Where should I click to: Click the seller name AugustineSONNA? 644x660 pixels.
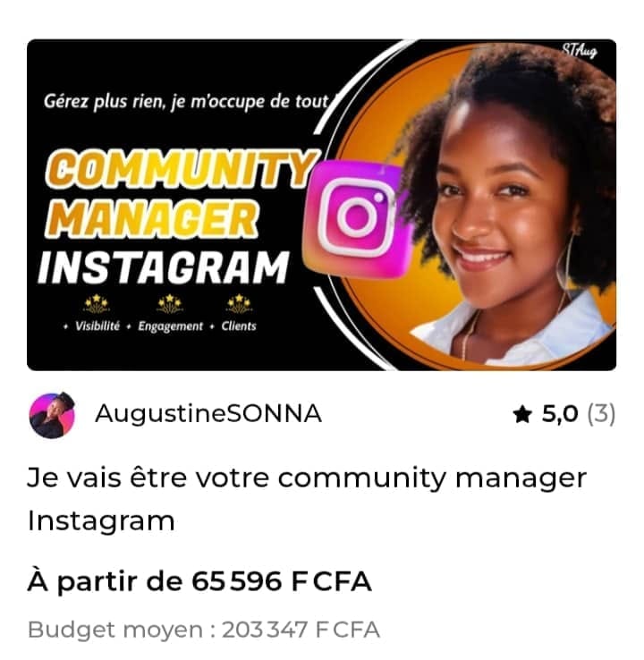[x=208, y=414]
